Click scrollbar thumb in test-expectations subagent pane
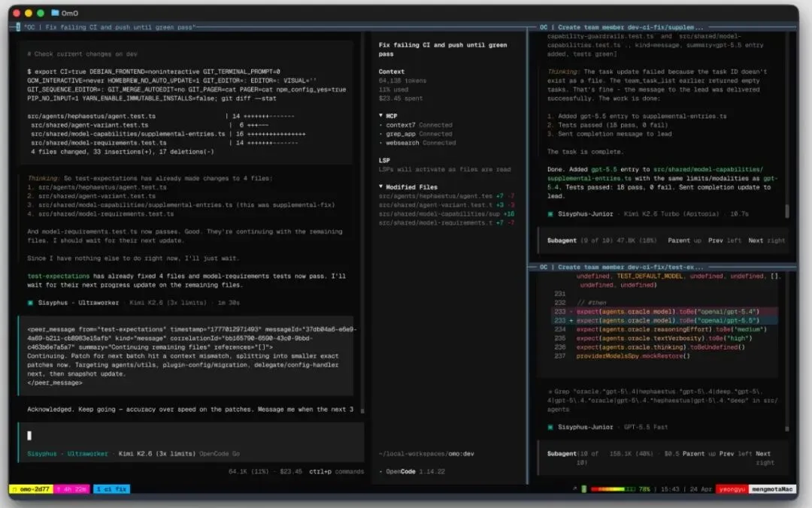 click(x=787, y=429)
